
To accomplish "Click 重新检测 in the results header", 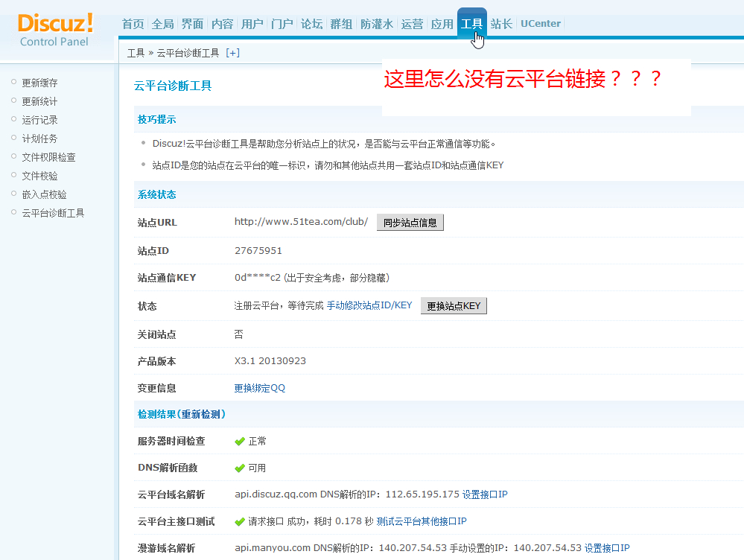I will tap(202, 414).
